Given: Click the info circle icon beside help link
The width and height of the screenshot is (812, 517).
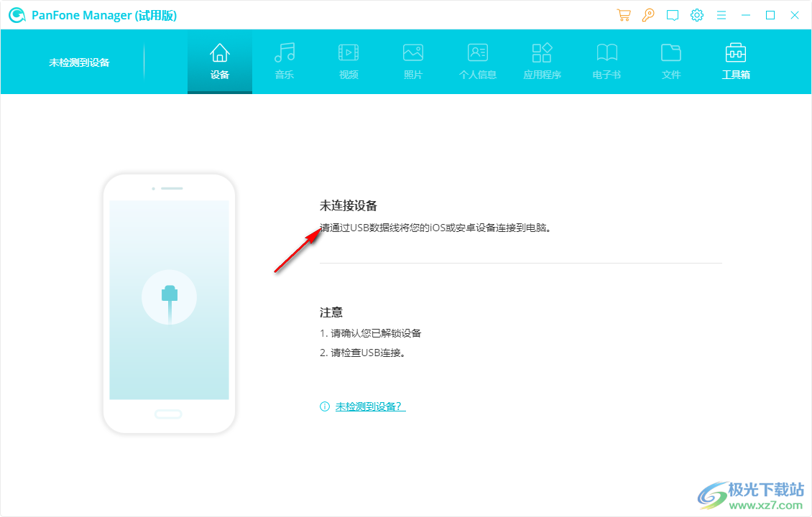Looking at the screenshot, I should tap(325, 406).
